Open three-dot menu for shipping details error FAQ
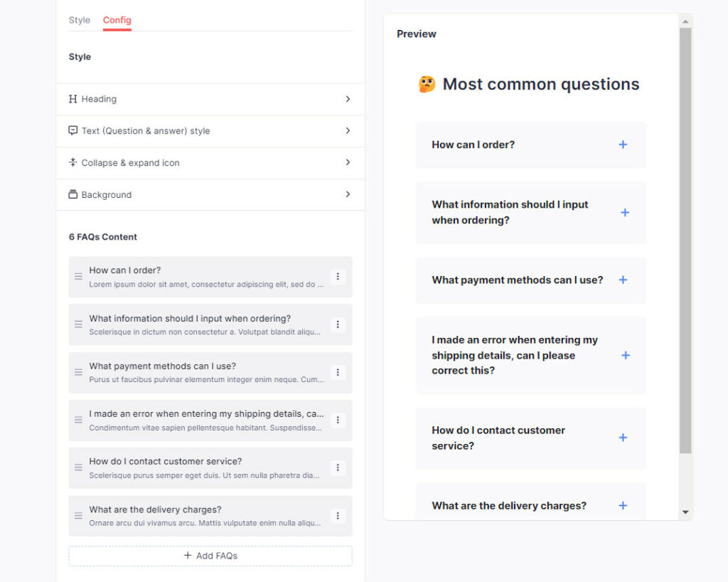 tap(338, 420)
